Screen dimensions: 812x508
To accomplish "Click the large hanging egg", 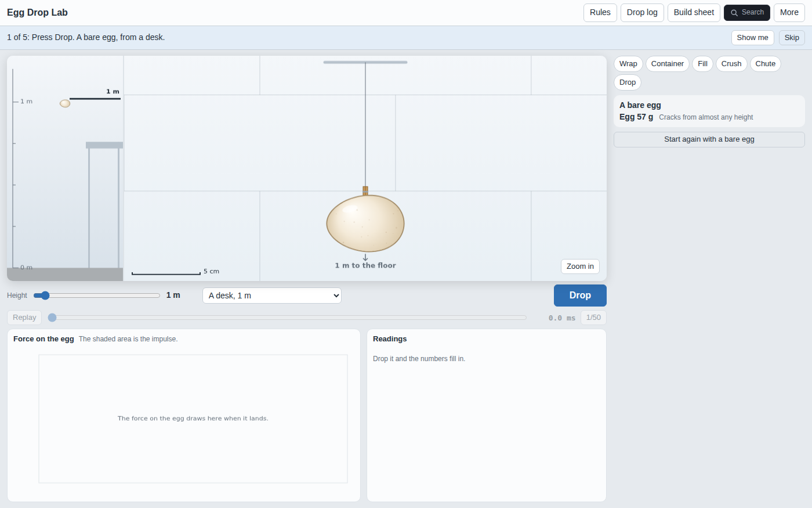I will coord(365,224).
